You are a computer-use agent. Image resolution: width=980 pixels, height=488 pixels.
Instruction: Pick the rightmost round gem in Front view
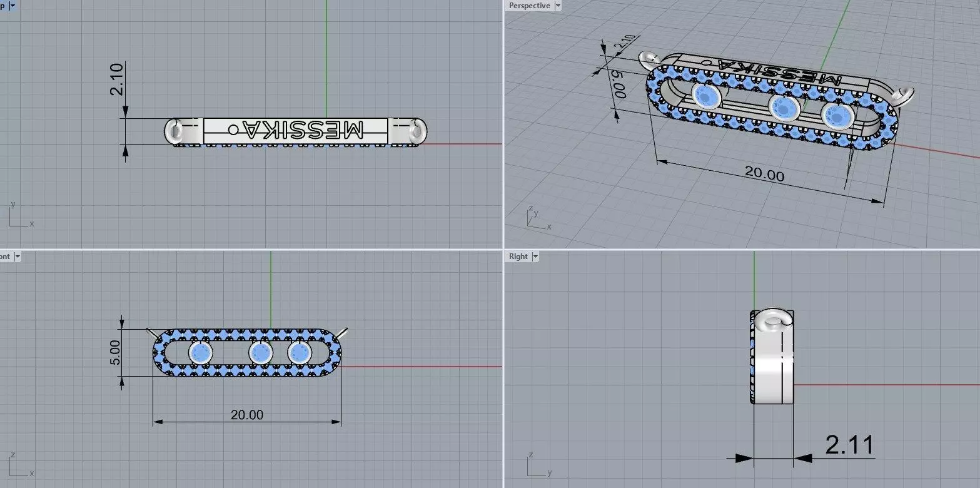[300, 353]
